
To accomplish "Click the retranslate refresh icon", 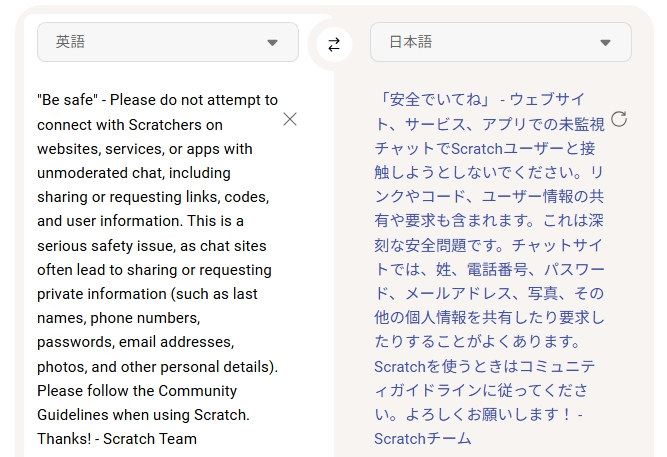I will click(619, 119).
